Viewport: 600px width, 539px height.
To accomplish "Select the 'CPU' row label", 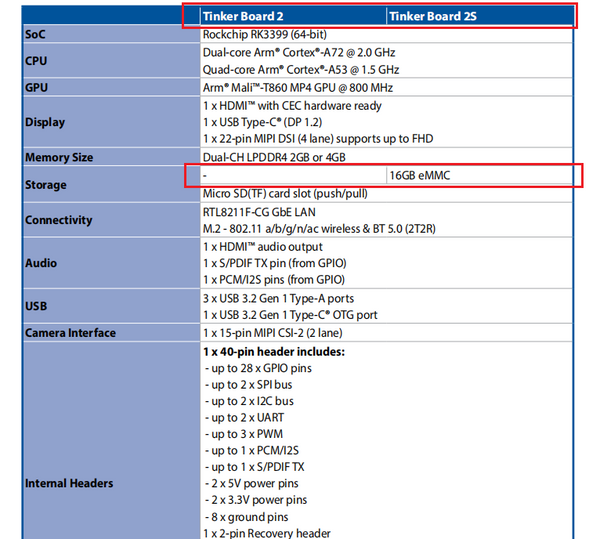I will (x=36, y=61).
